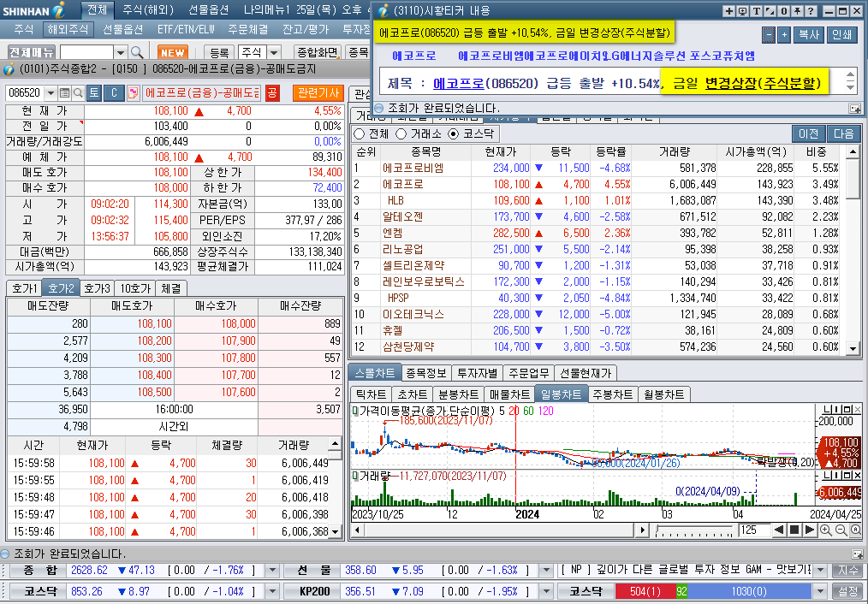
Task: Open the 주식 dropdown arrow in toolbar
Action: tap(274, 52)
